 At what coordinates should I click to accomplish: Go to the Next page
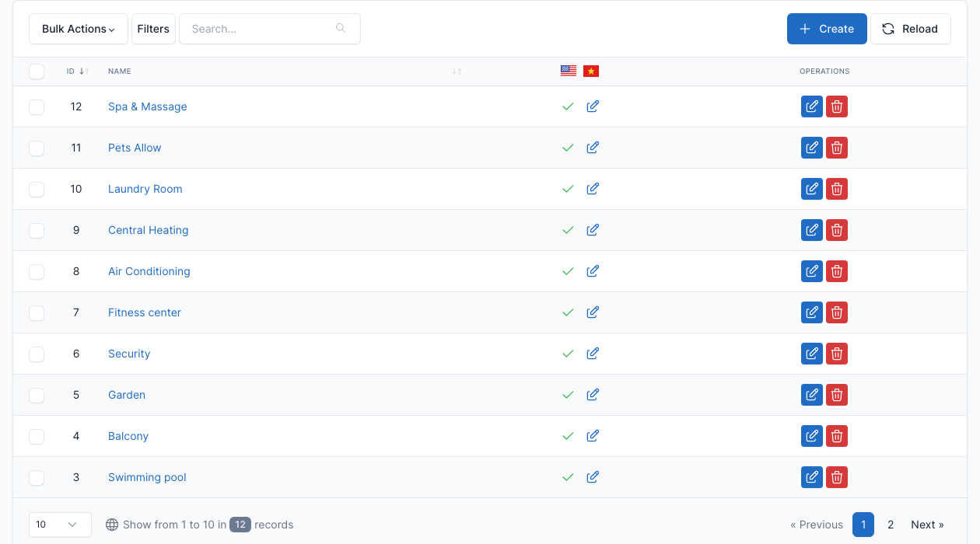[927, 525]
